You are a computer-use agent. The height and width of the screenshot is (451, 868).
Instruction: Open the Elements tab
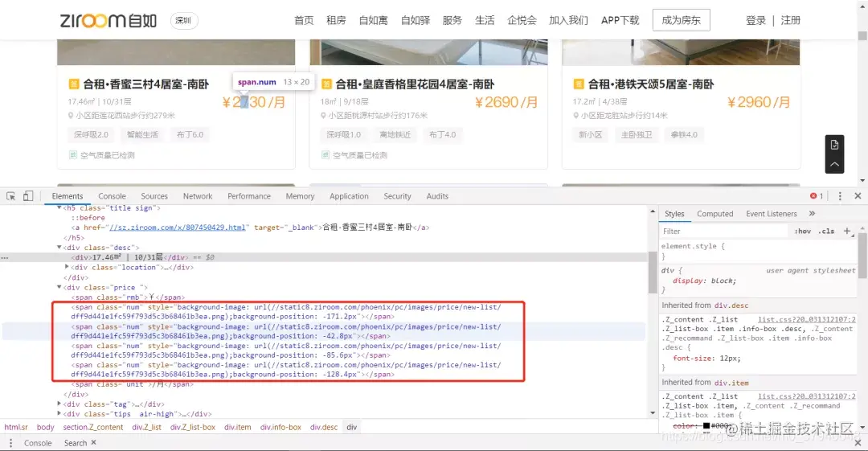click(68, 196)
